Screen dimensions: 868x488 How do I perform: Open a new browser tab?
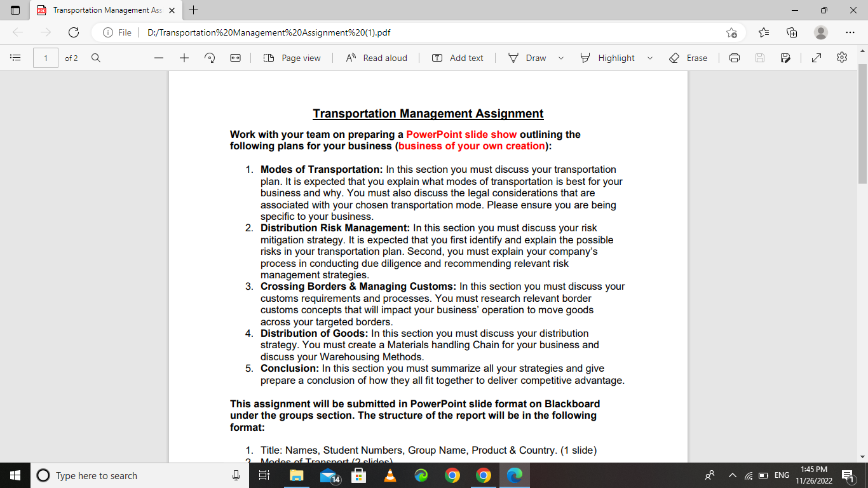(194, 10)
